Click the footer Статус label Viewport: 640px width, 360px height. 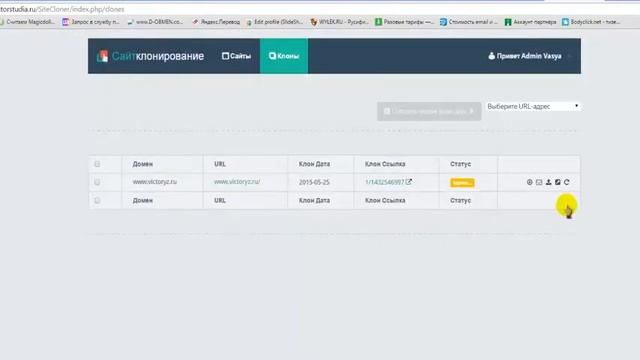[x=460, y=200]
